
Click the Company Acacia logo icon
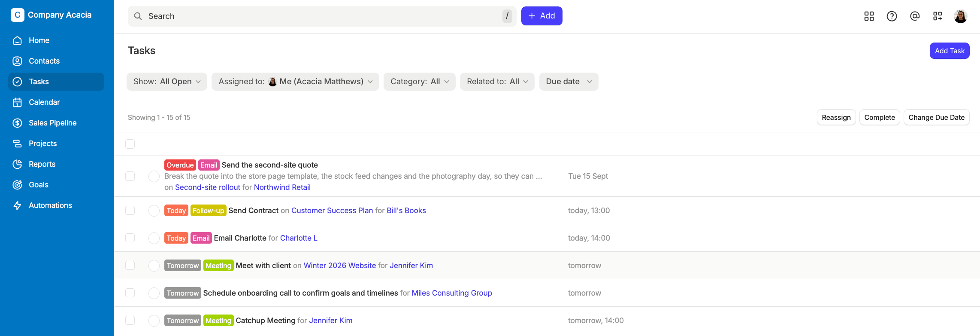pyautogui.click(x=18, y=15)
